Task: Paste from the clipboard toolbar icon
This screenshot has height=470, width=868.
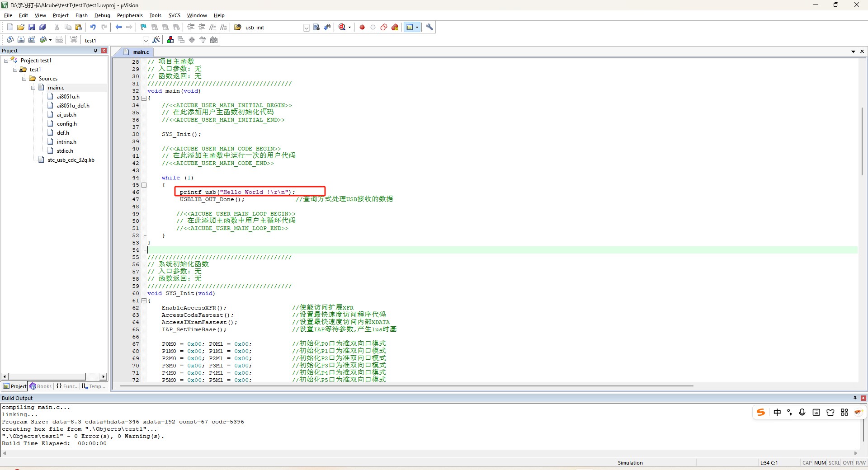Action: [79, 27]
